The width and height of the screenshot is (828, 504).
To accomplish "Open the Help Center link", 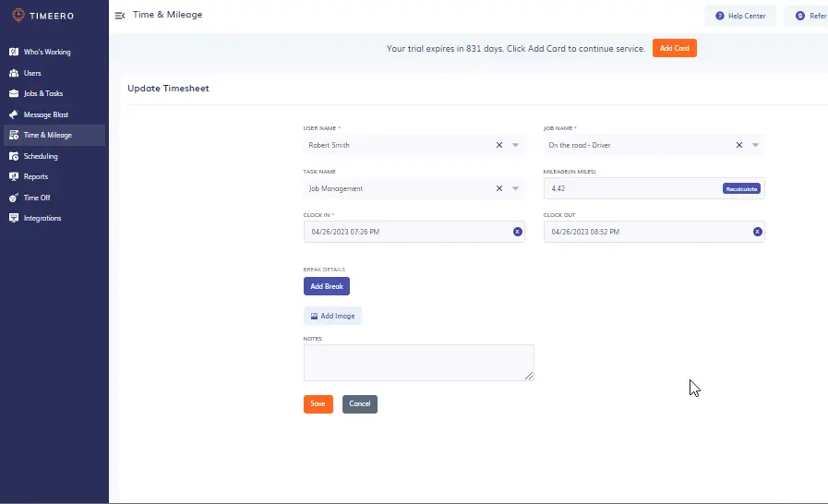I will tap(740, 16).
